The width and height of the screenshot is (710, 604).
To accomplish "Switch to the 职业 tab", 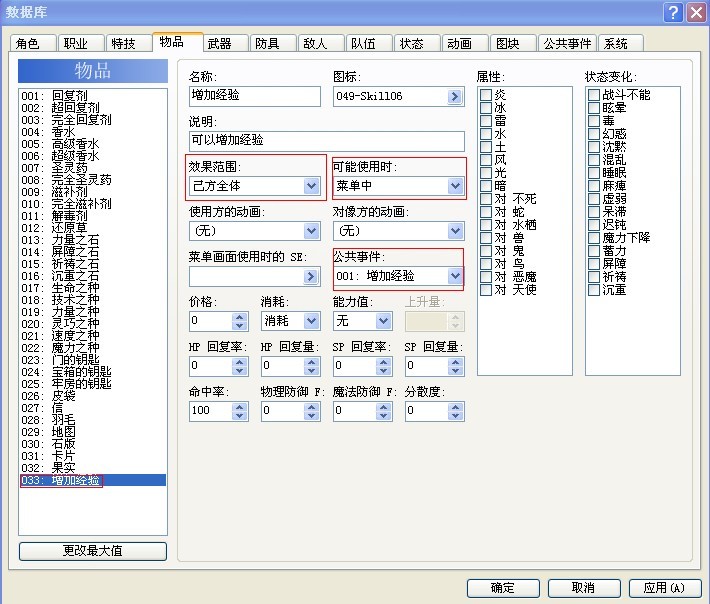I will coord(82,43).
